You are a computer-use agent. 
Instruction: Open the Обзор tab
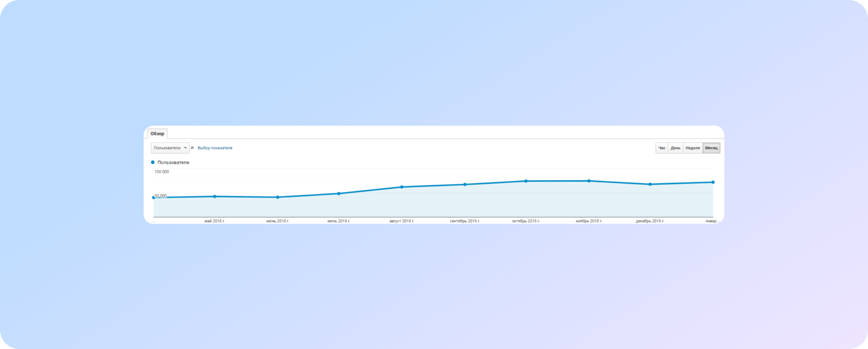(157, 133)
